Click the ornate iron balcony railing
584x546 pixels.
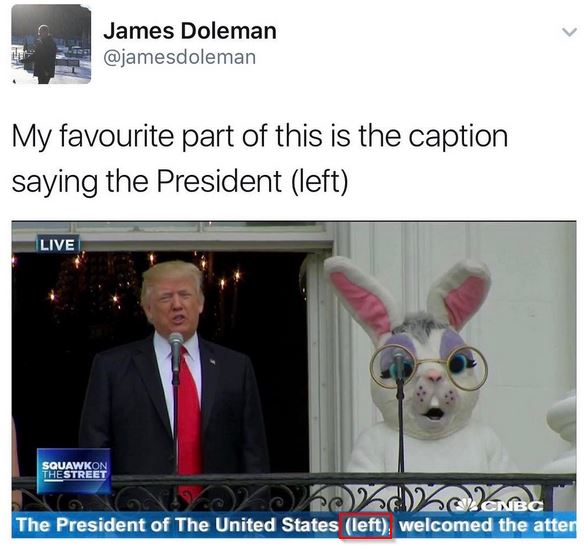pyautogui.click(x=294, y=492)
